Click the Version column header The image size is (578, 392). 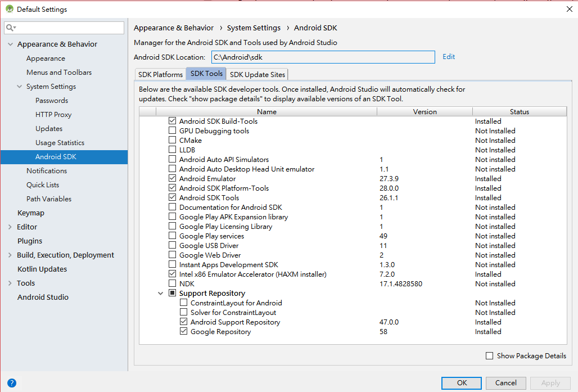click(x=425, y=111)
